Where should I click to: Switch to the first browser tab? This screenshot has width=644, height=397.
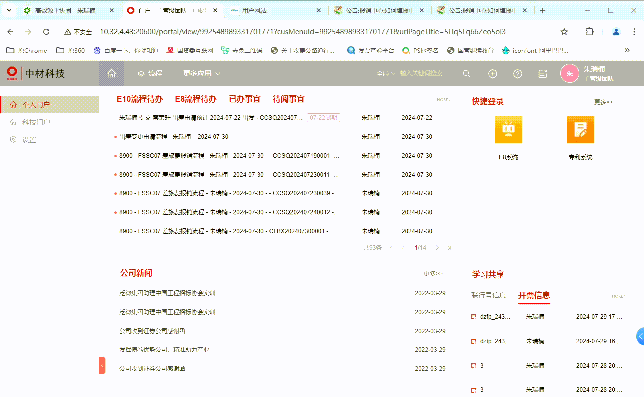click(68, 11)
